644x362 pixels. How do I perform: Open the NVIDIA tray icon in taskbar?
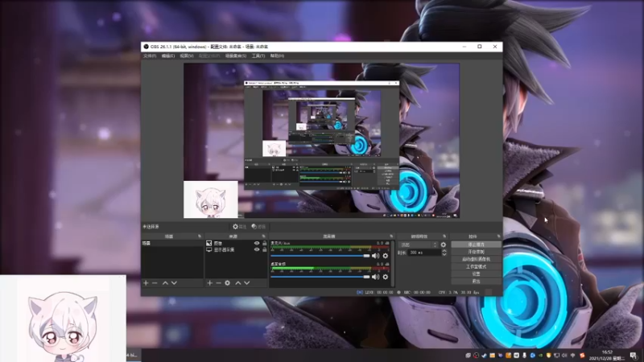(x=540, y=356)
